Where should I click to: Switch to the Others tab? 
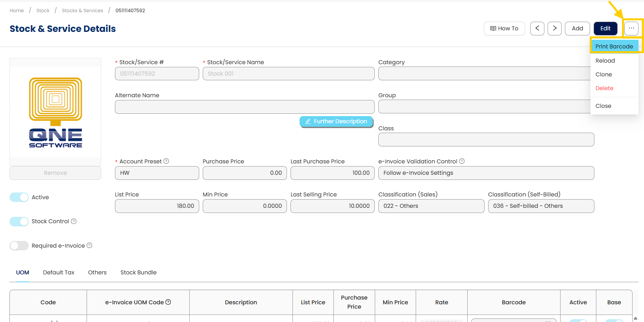coord(97,272)
